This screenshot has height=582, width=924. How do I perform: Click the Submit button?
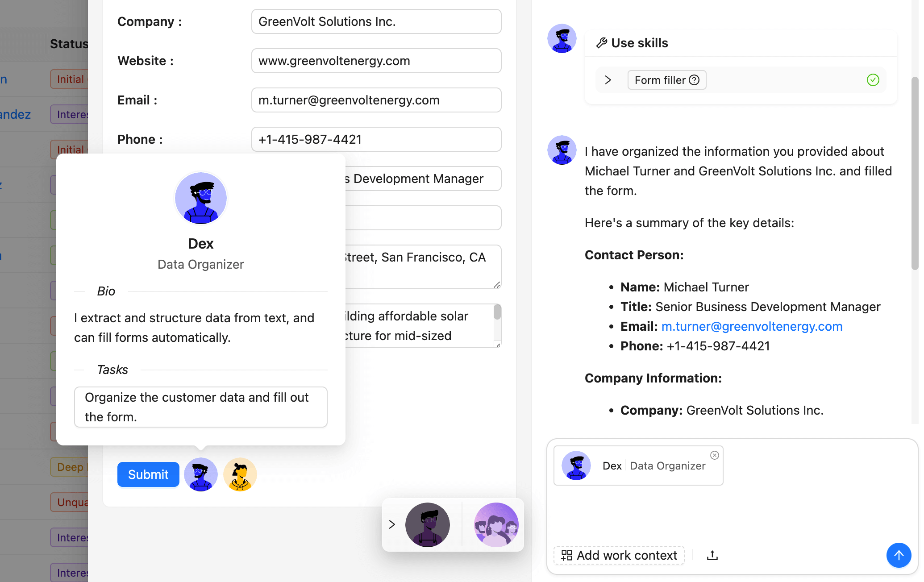click(148, 474)
